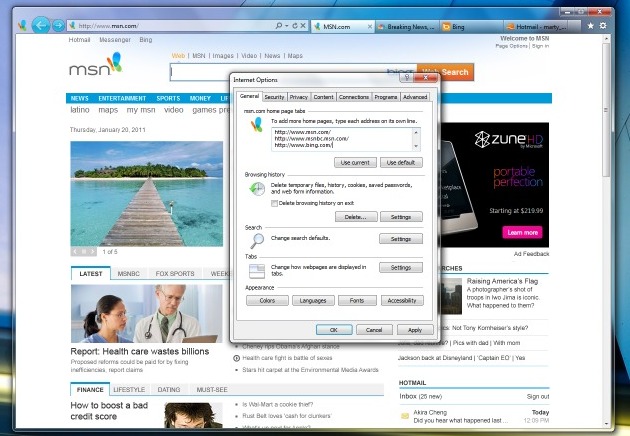The width and height of the screenshot is (630, 436).
Task: Click the Use default button
Action: coord(401,163)
